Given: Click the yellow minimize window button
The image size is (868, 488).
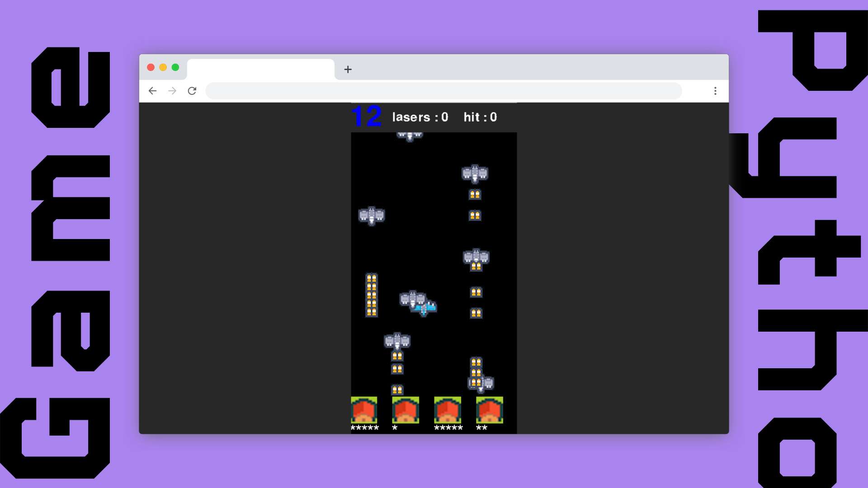Looking at the screenshot, I should 163,67.
